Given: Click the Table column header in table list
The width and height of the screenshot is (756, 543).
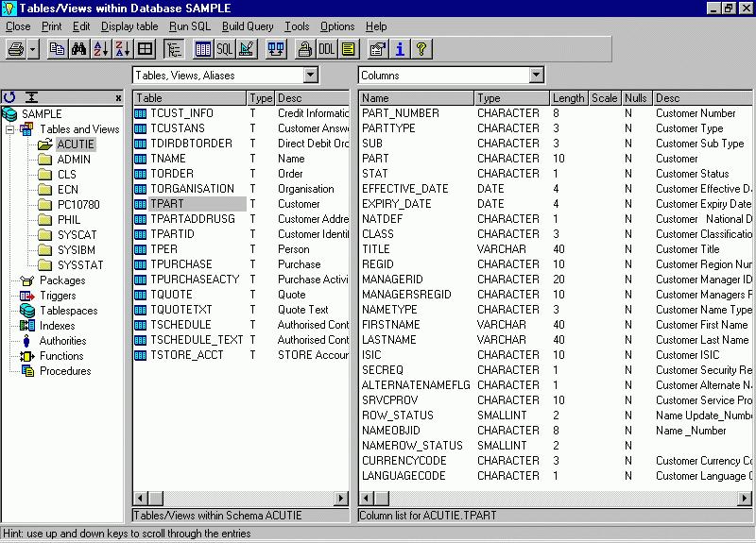Looking at the screenshot, I should tap(190, 98).
